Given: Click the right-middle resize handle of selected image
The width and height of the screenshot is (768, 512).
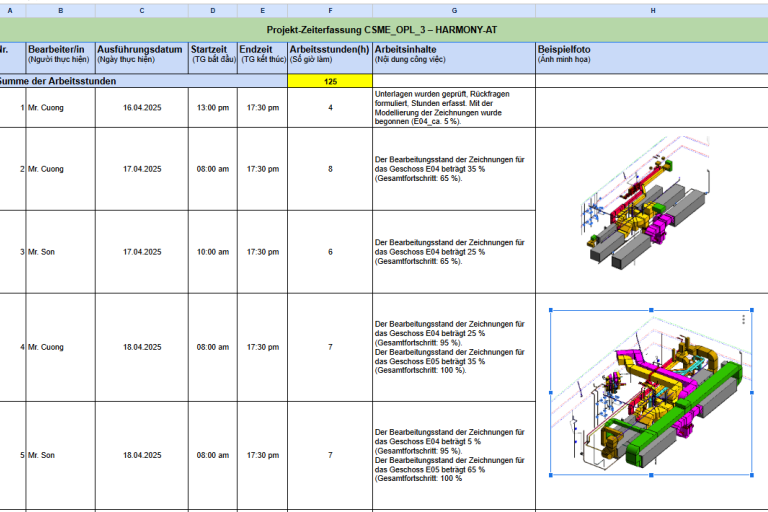Looking at the screenshot, I should pyautogui.click(x=751, y=392).
